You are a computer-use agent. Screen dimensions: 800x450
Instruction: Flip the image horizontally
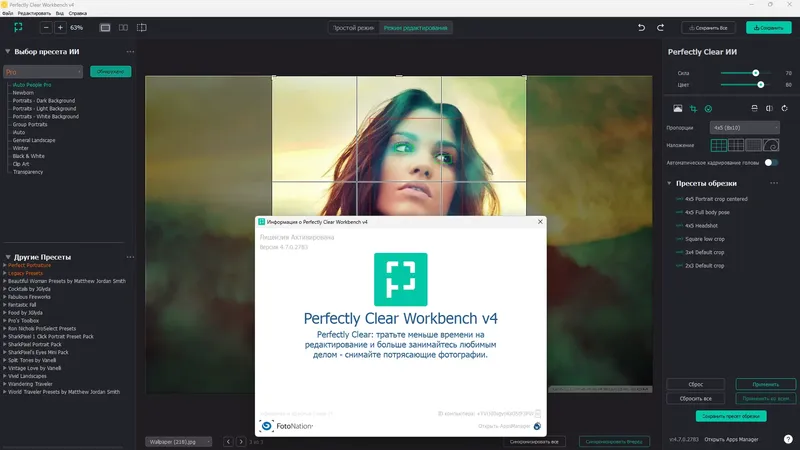769,108
